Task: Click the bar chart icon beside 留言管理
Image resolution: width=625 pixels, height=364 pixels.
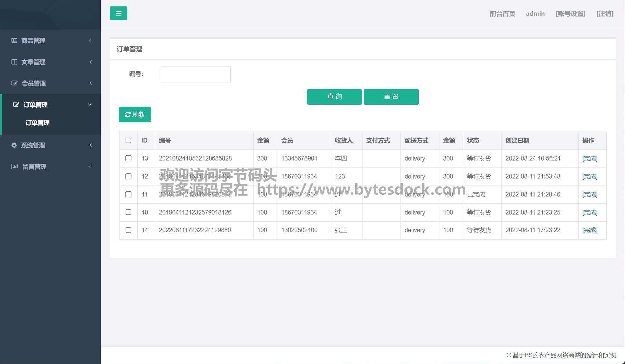Action: click(14, 167)
